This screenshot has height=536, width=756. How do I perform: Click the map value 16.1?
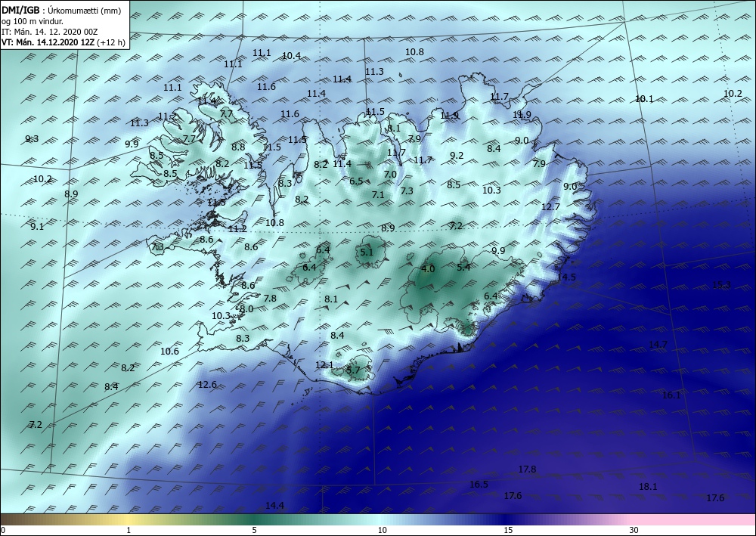tap(671, 395)
